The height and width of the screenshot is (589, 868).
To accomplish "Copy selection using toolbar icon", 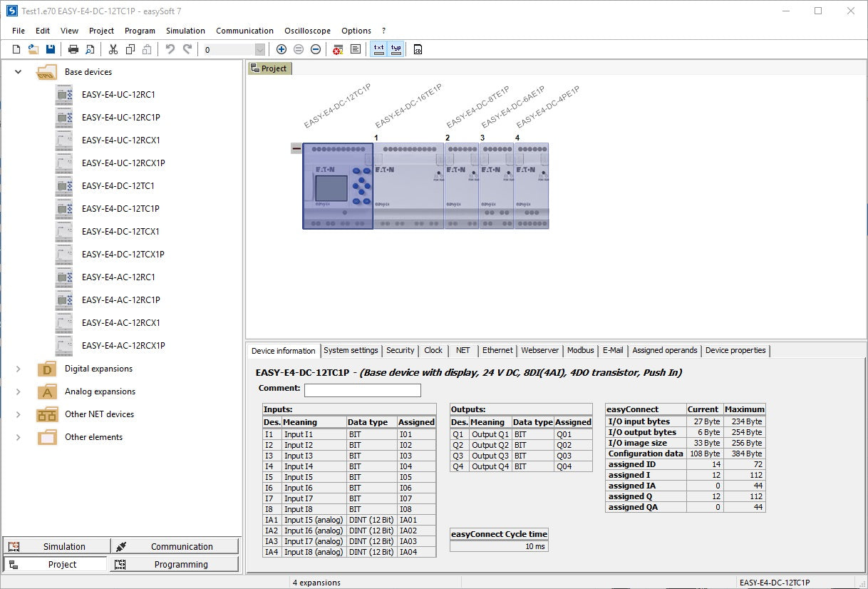I will [x=130, y=49].
